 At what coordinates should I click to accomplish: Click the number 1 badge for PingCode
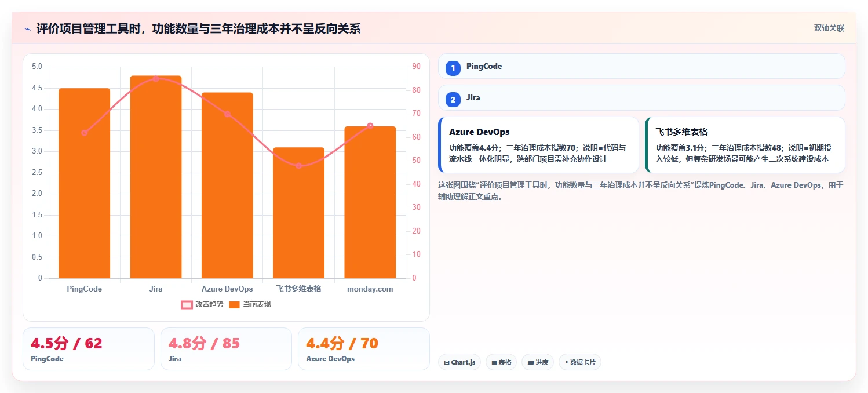[x=453, y=68]
